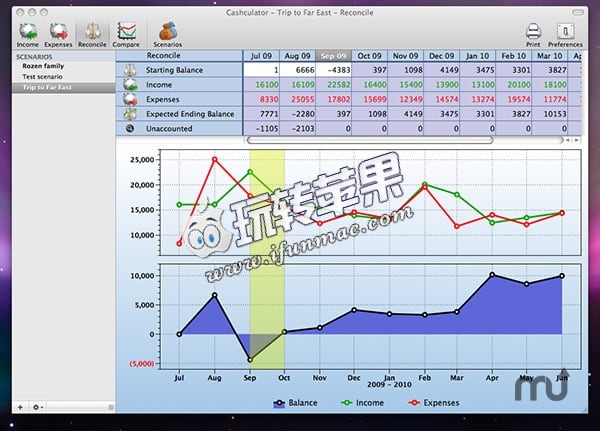Select the Mar 10 column header
The image size is (600, 431).
pos(549,56)
